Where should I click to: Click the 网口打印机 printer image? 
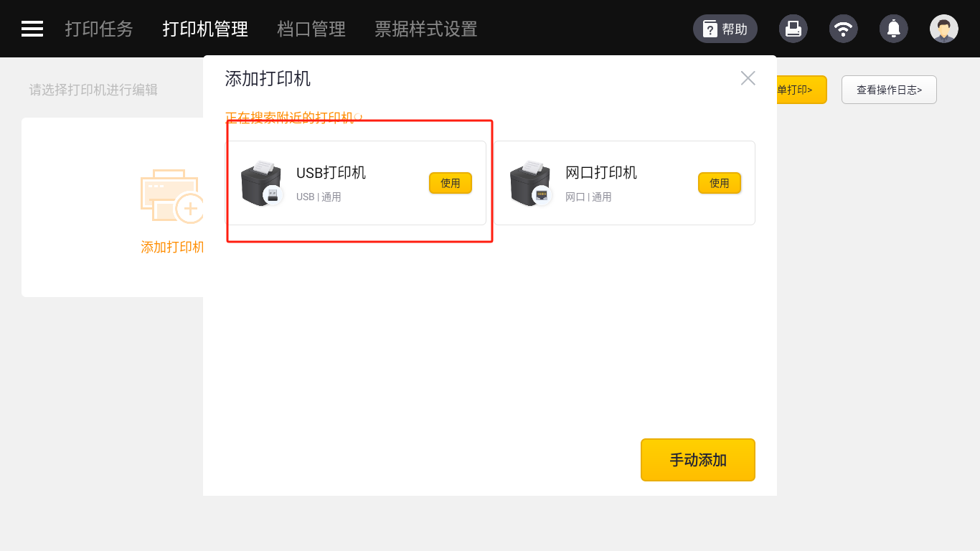(531, 183)
